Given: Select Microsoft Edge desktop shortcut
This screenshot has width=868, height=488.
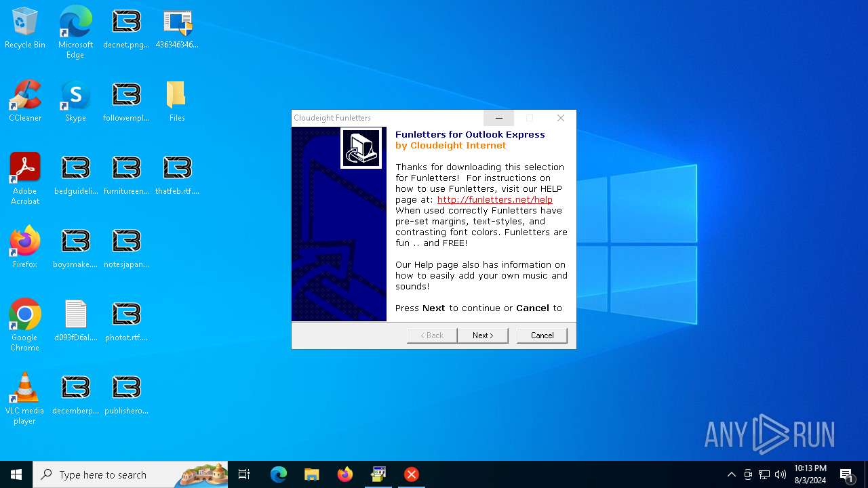Looking at the screenshot, I should pyautogui.click(x=75, y=33).
